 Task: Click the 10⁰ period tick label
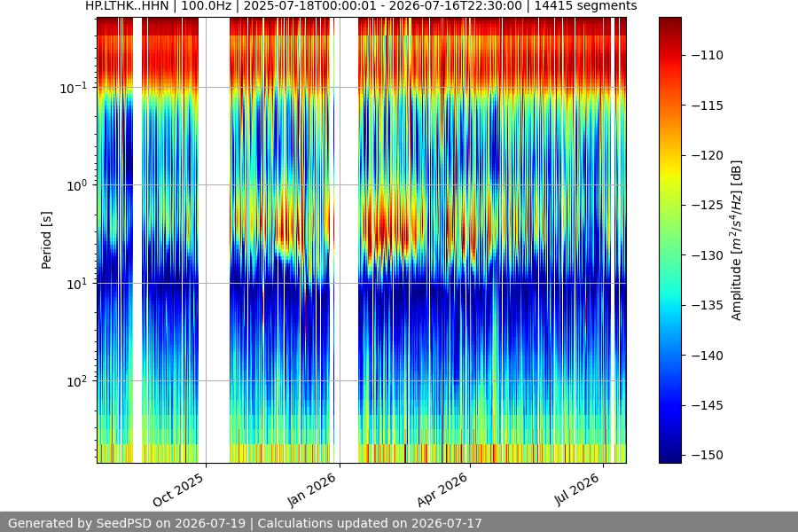coord(77,186)
